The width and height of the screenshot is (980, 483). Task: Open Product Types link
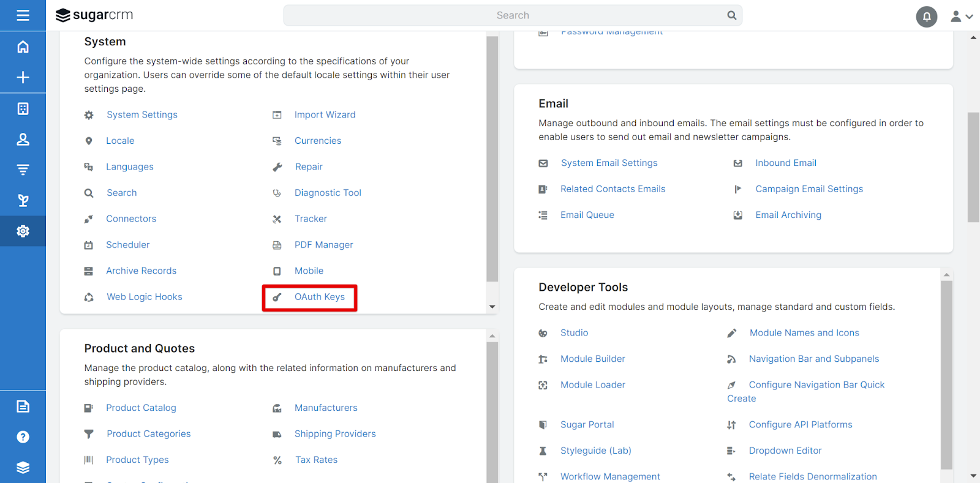point(137,460)
